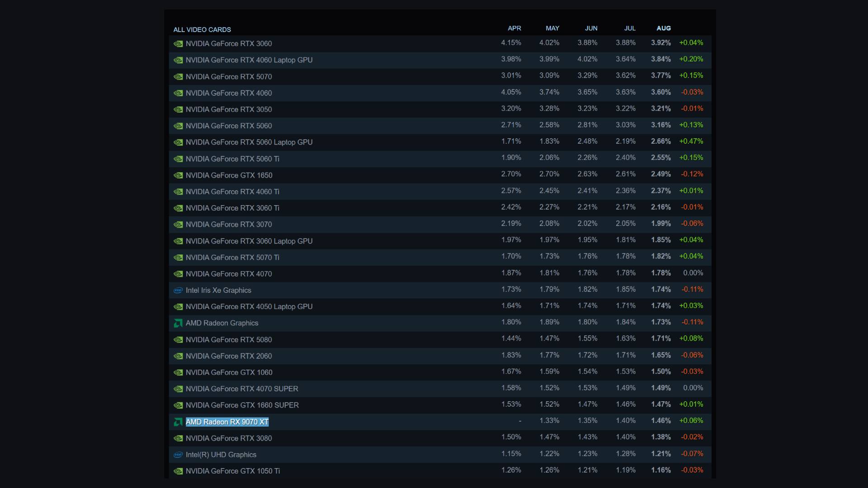
Task: Click the 1.46% August value for RX 9070 XT
Action: (661, 421)
